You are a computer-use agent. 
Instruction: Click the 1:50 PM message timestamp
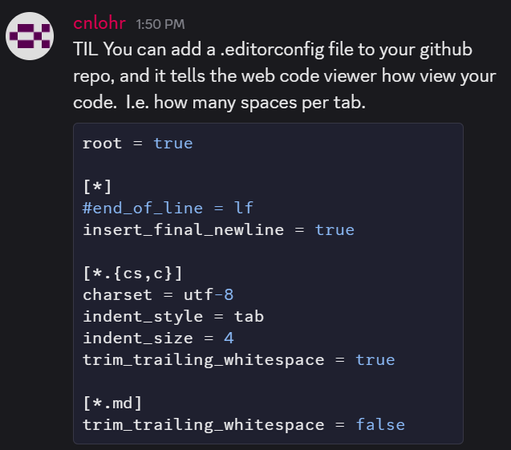(160, 24)
